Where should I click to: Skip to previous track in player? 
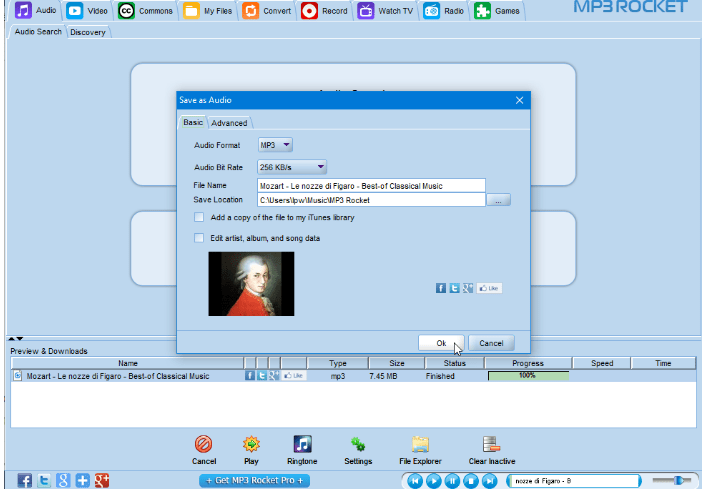415,481
